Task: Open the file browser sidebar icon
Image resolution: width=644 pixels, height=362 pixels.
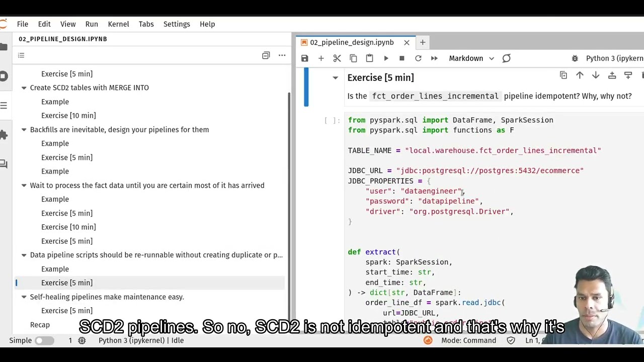Action: click(4, 47)
